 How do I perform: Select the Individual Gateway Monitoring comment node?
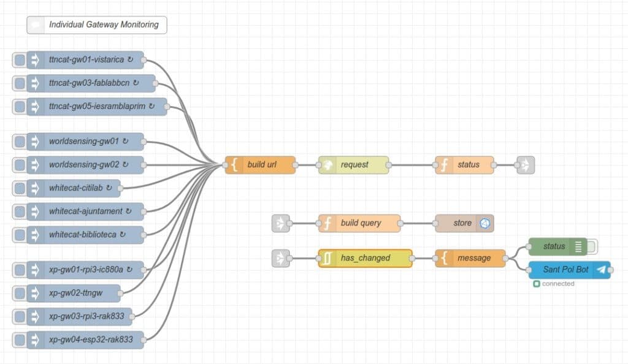(x=96, y=25)
